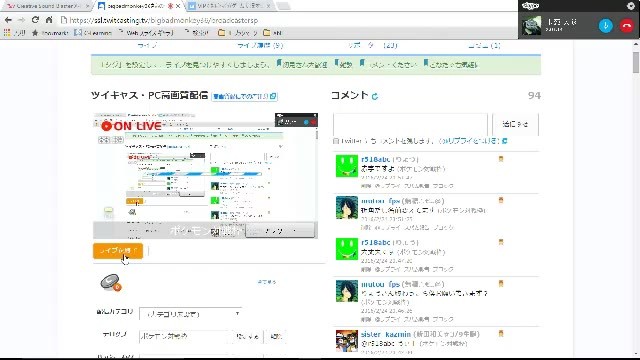Hang up the Skype call
The image size is (640, 360).
(627, 26)
